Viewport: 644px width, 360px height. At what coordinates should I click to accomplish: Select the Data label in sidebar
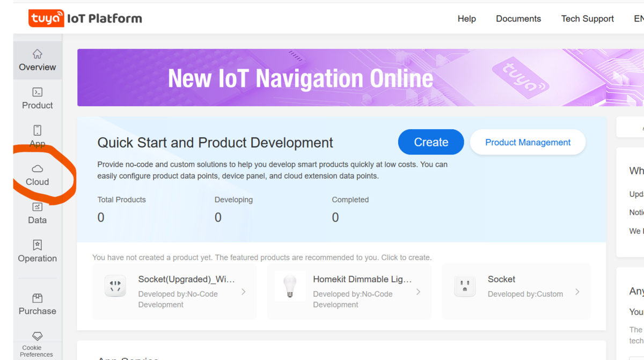point(37,220)
